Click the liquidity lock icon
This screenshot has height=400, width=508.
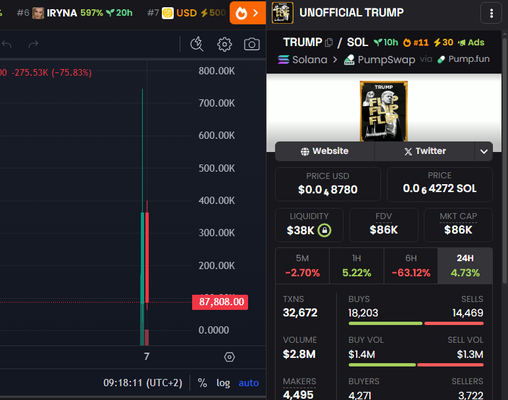pos(324,230)
